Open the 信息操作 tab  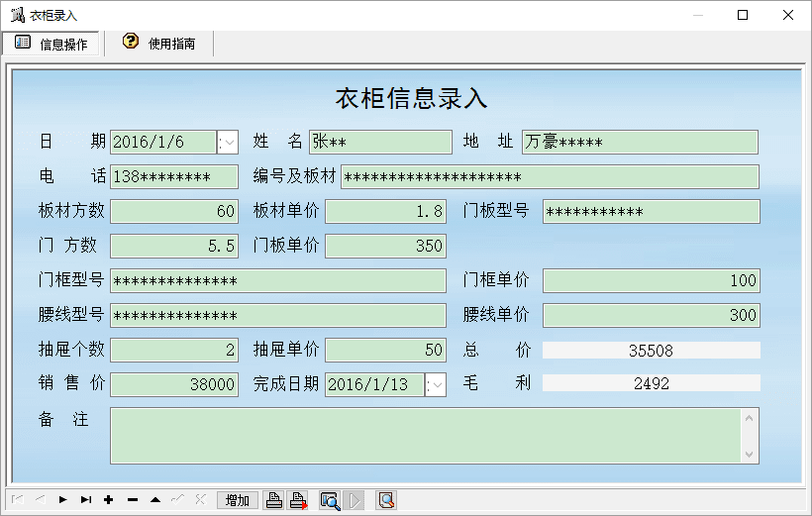click(51, 44)
